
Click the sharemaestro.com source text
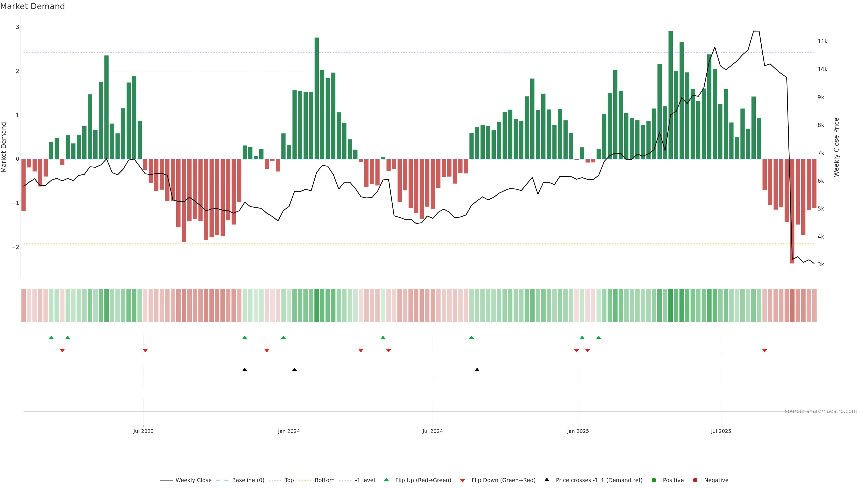click(821, 411)
